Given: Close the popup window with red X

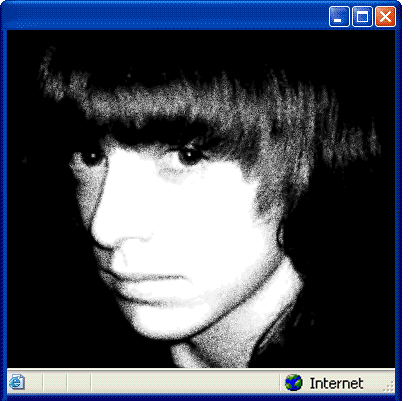Looking at the screenshot, I should (385, 17).
